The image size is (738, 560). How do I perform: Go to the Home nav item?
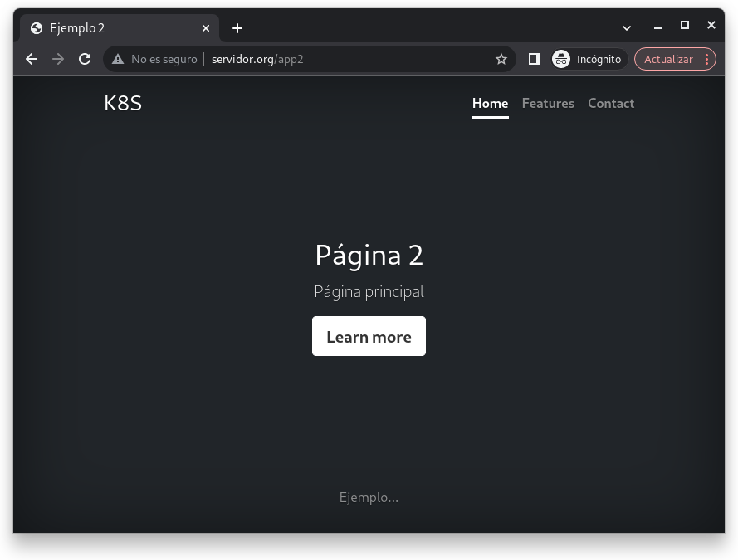[490, 104]
